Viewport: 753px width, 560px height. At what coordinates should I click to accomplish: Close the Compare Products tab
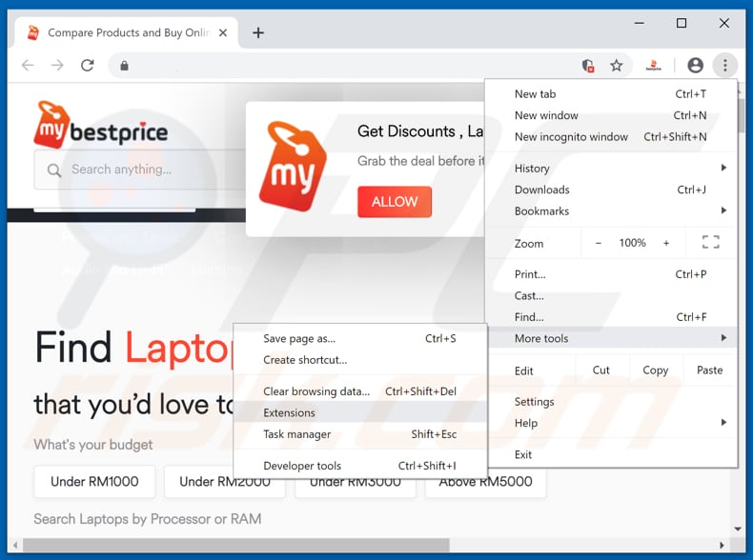[x=223, y=32]
